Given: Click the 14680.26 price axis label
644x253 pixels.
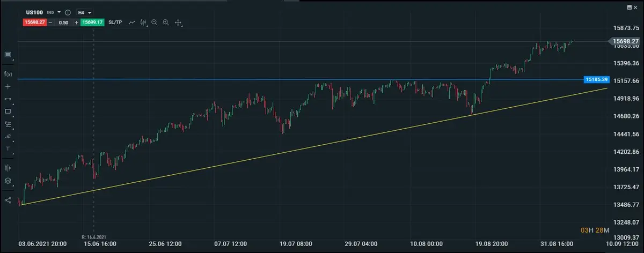Looking at the screenshot, I should coord(626,116).
